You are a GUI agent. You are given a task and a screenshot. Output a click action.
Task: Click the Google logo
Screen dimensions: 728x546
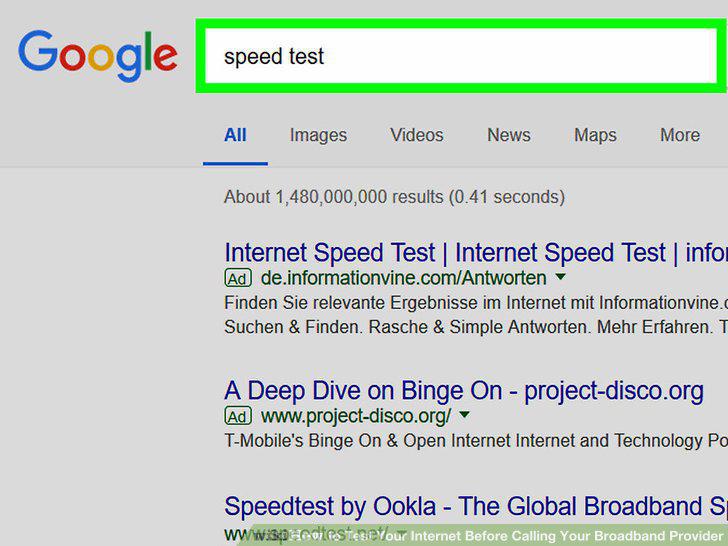(x=98, y=55)
